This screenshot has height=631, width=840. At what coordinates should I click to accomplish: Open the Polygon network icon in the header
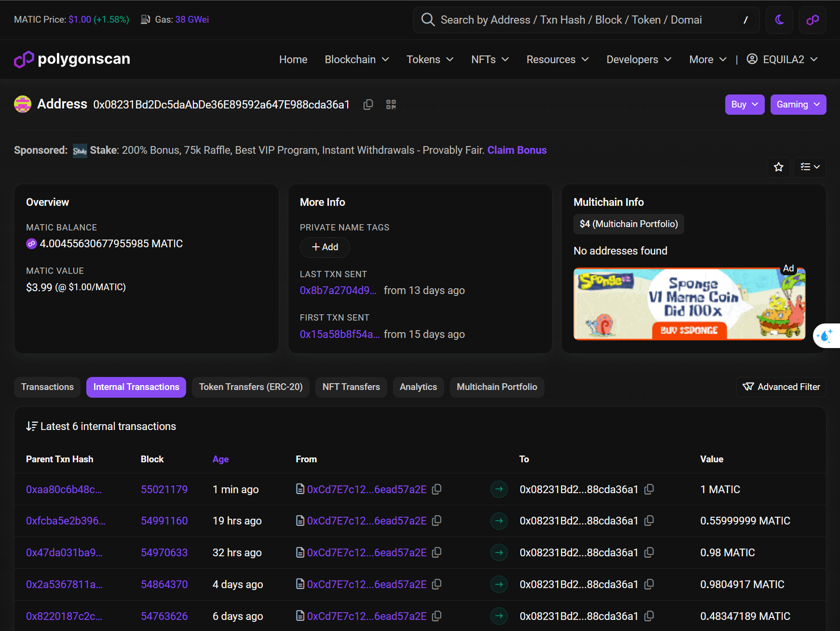click(813, 20)
